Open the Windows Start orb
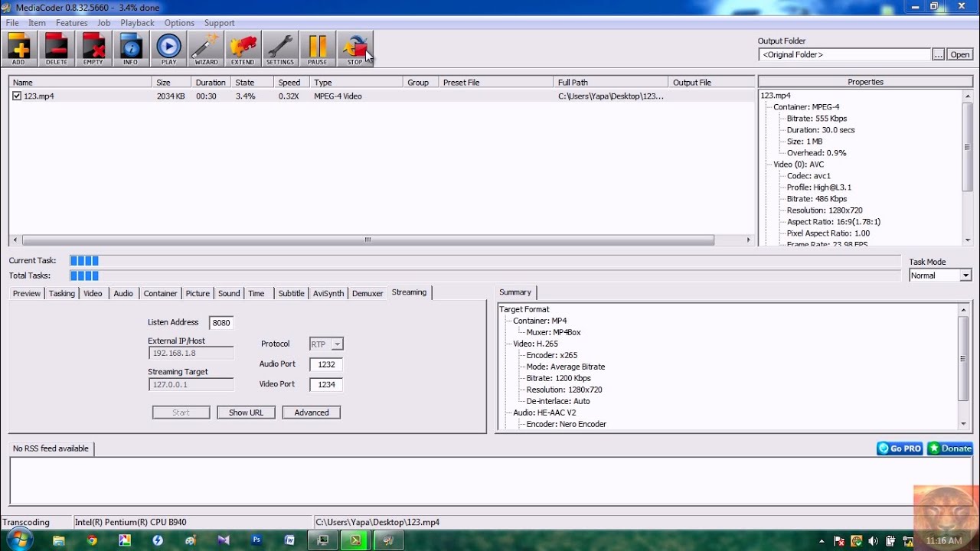The width and height of the screenshot is (980, 551). pos(18,540)
